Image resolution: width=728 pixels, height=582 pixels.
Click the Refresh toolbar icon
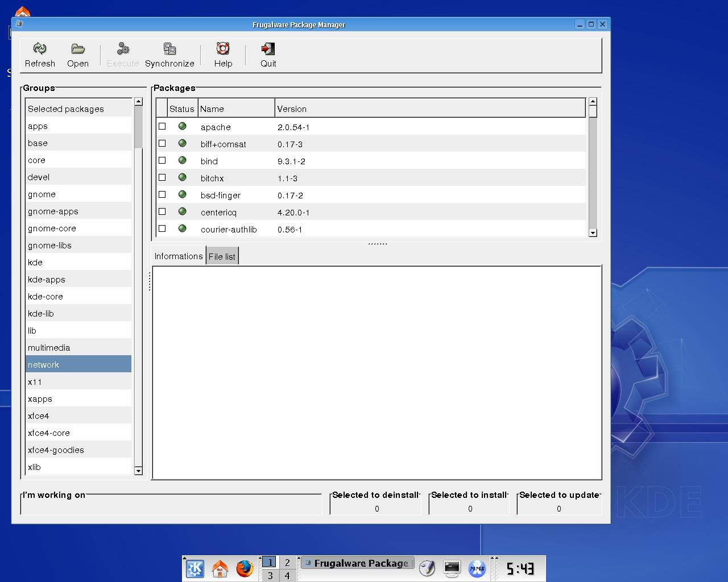tap(40, 49)
